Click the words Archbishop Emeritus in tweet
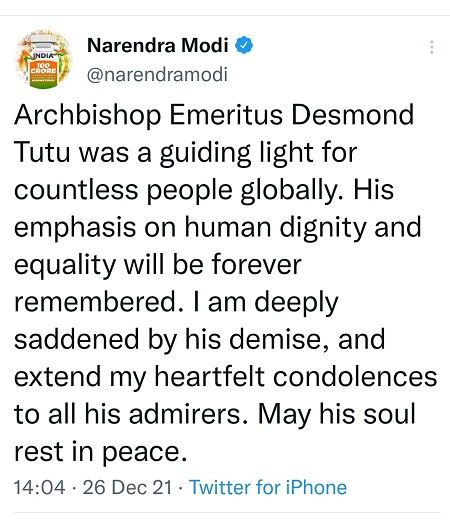The image size is (450, 526). (148, 115)
